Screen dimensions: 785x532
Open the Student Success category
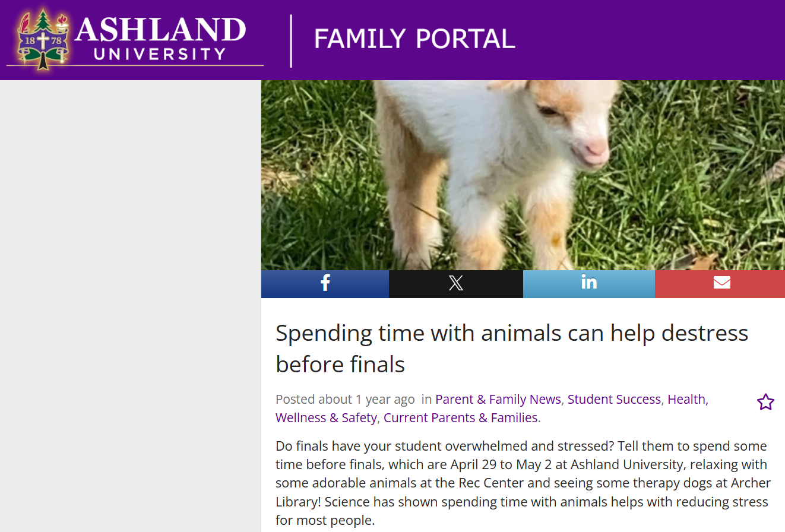(x=614, y=400)
